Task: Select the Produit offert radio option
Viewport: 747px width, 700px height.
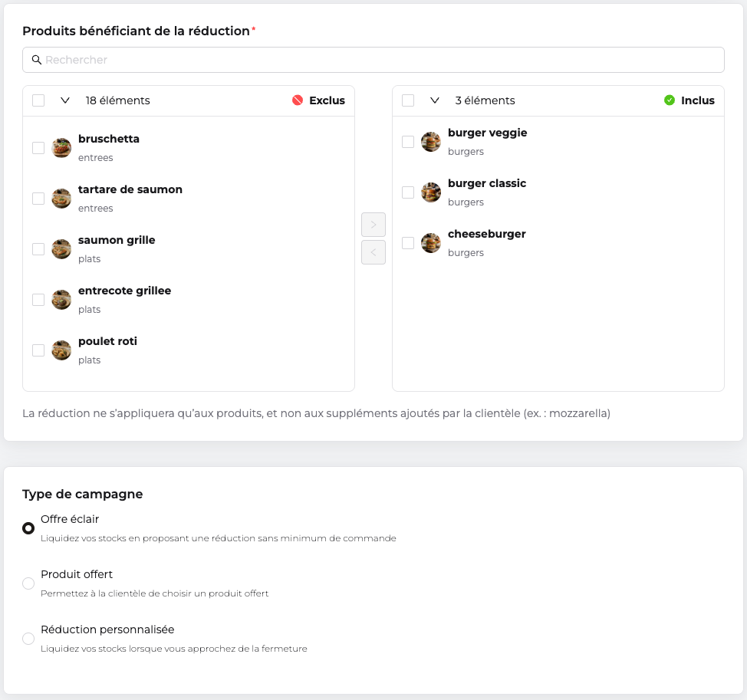Action: (28, 583)
